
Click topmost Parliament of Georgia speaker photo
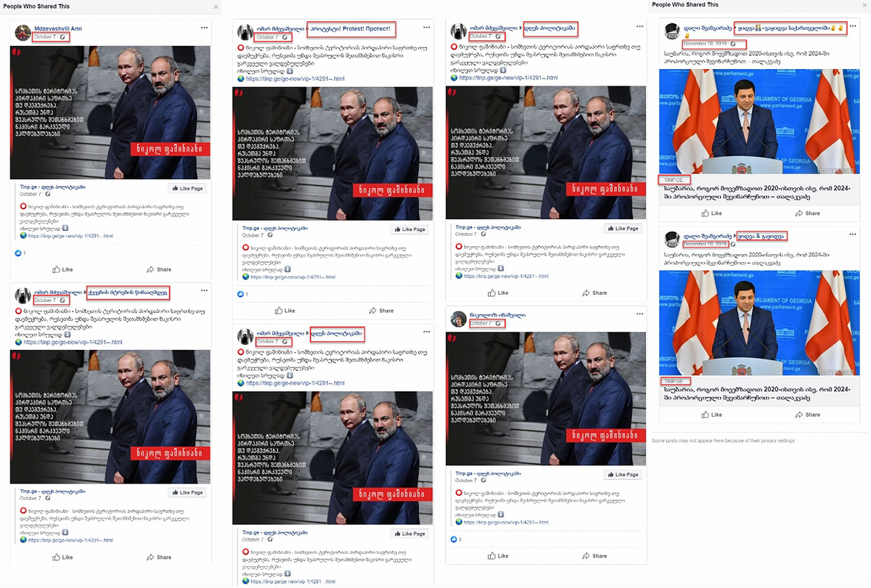[758, 121]
